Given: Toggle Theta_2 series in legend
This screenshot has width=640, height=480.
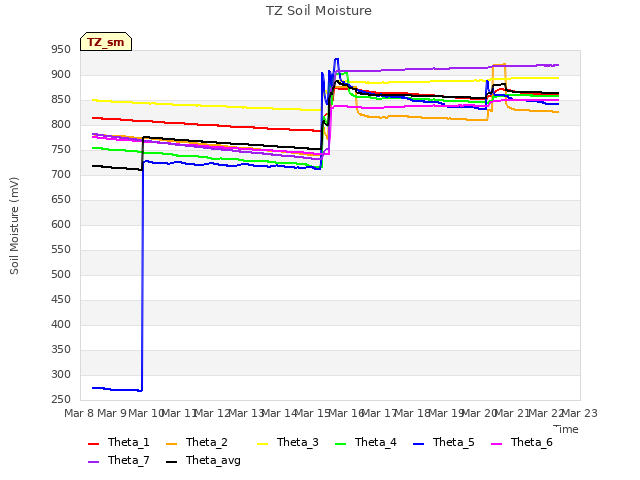Looking at the screenshot, I should pyautogui.click(x=197, y=442).
